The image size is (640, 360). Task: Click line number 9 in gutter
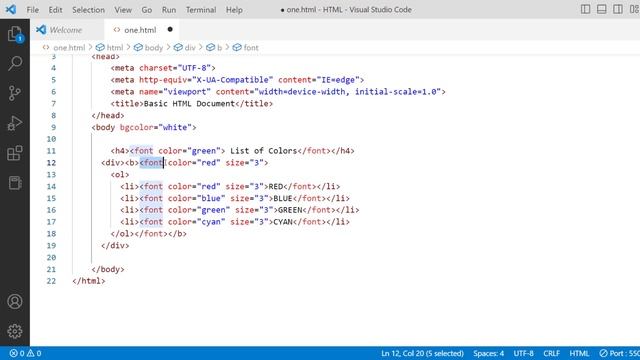click(x=53, y=127)
